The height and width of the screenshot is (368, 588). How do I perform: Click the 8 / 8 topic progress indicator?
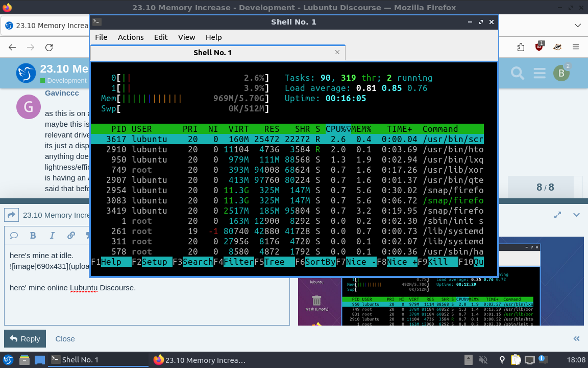(x=545, y=187)
